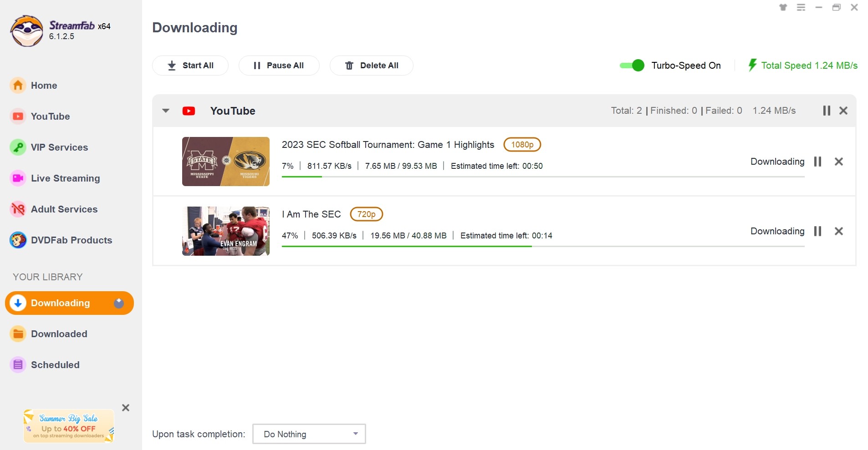Click the Turbo-Speed On label

coord(686,66)
